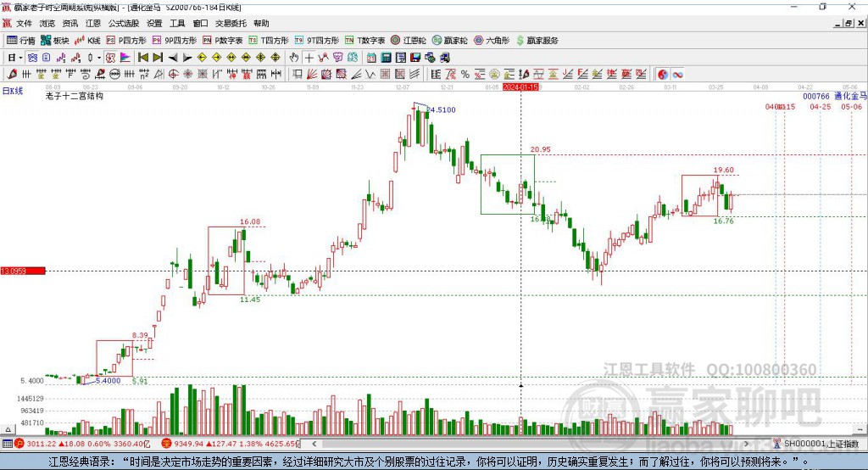Click the horizontal scrollbar right arrow
Screen dimensions: 868x470
[746, 444]
